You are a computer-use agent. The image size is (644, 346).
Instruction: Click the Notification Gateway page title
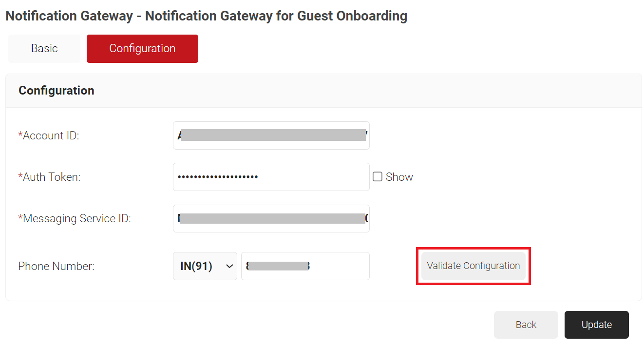coord(206,16)
